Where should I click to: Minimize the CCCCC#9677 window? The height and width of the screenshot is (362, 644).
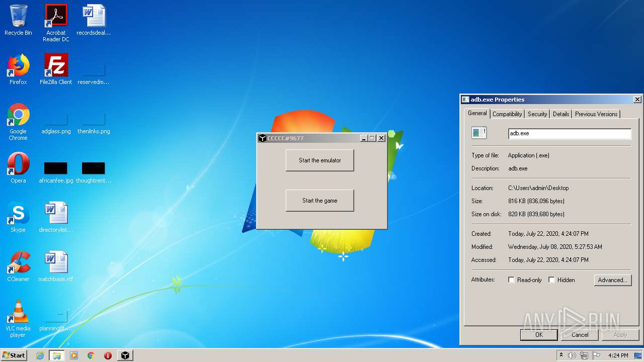364,138
